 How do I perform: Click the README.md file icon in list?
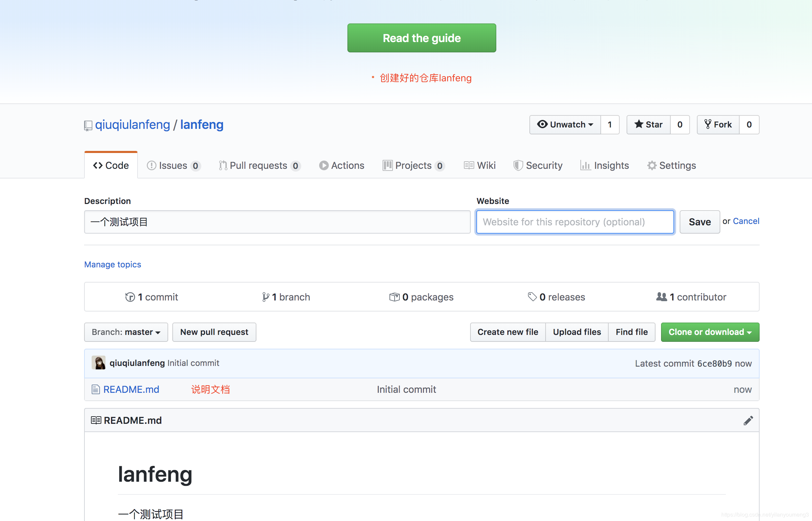pos(96,389)
